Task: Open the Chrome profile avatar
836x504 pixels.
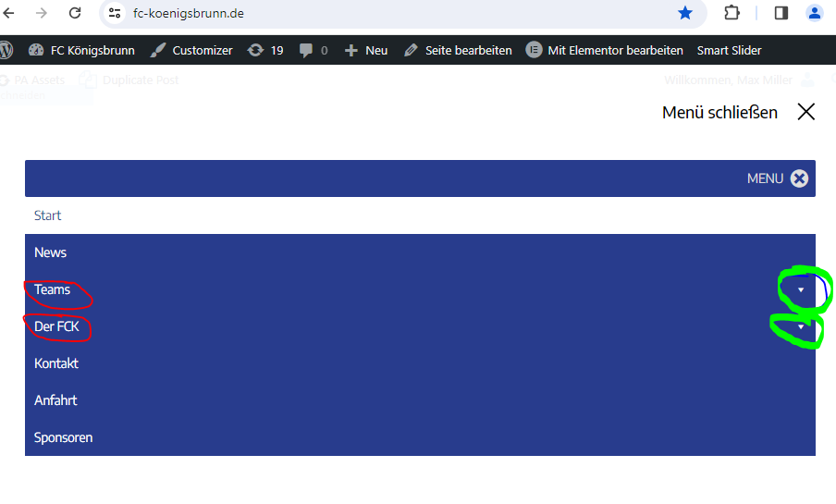Action: click(814, 13)
